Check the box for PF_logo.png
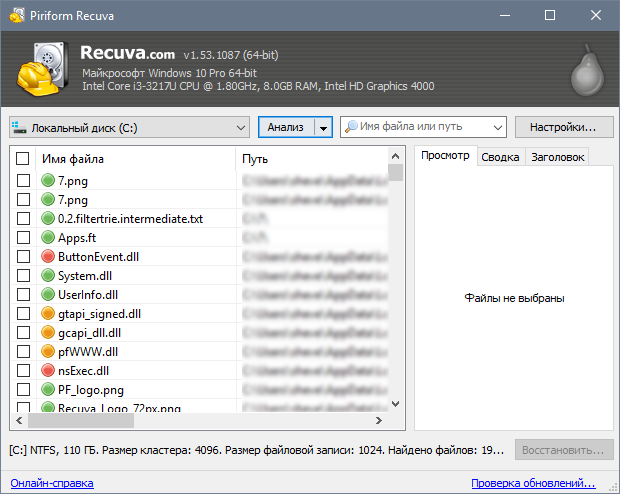This screenshot has height=494, width=620. coord(23,389)
